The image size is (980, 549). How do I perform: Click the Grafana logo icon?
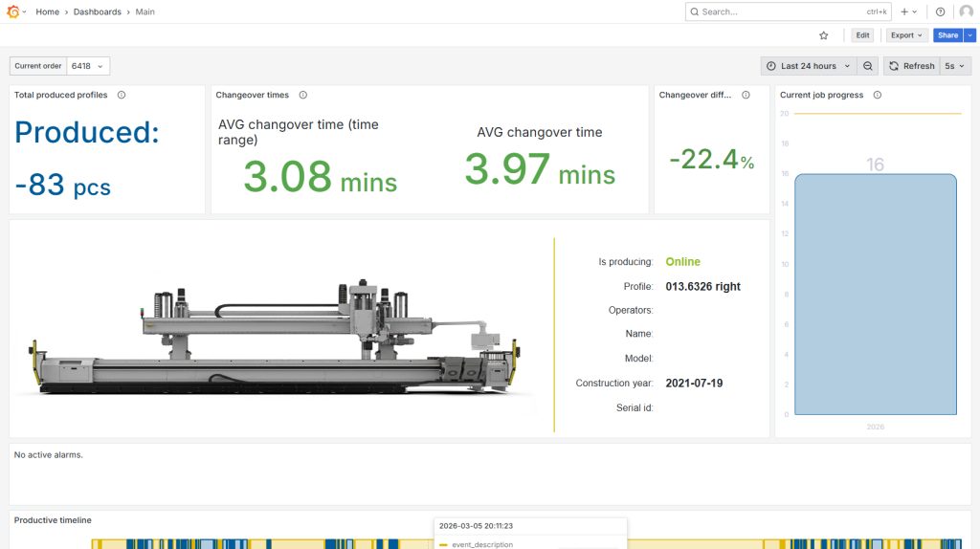(x=12, y=11)
